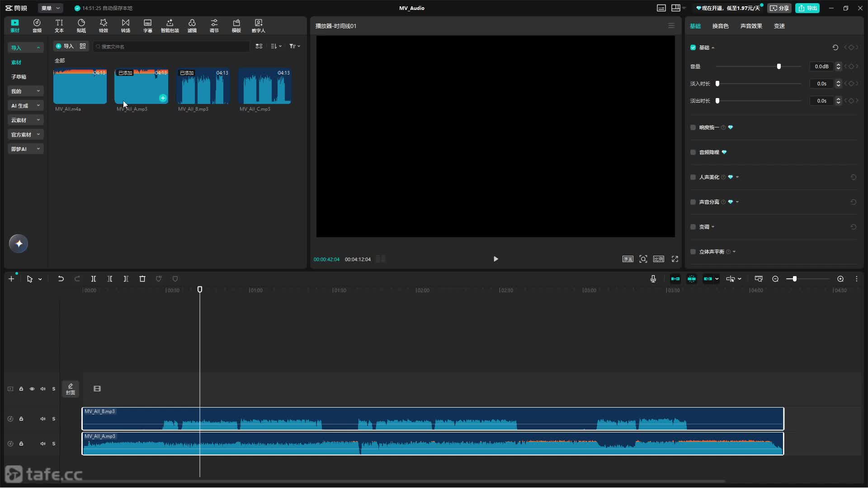Viewport: 868px width, 488px height.
Task: Open the 文本 text tool
Action: click(59, 26)
